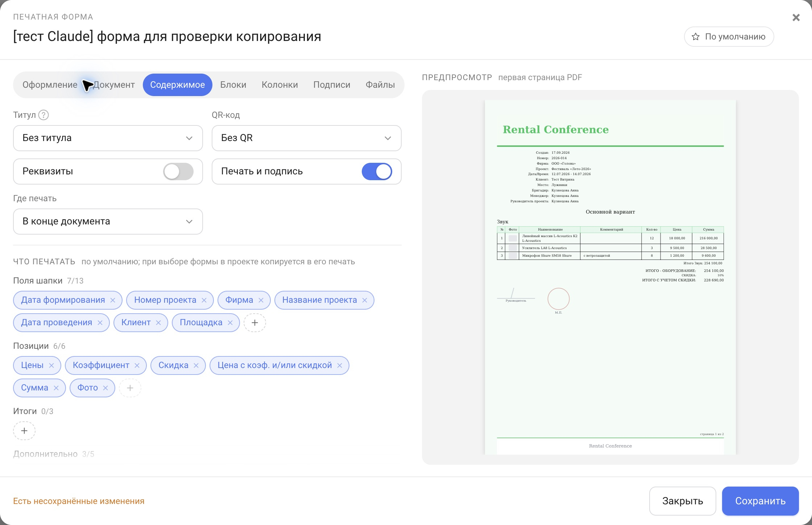Open the Титул dropdown "Без титула"
Image resolution: width=812 pixels, height=525 pixels.
pyautogui.click(x=108, y=138)
